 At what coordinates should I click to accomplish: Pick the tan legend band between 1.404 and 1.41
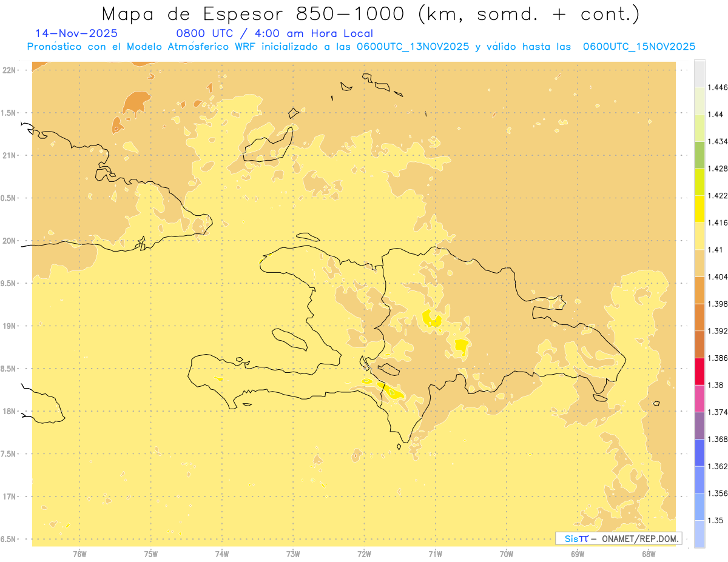[699, 263]
